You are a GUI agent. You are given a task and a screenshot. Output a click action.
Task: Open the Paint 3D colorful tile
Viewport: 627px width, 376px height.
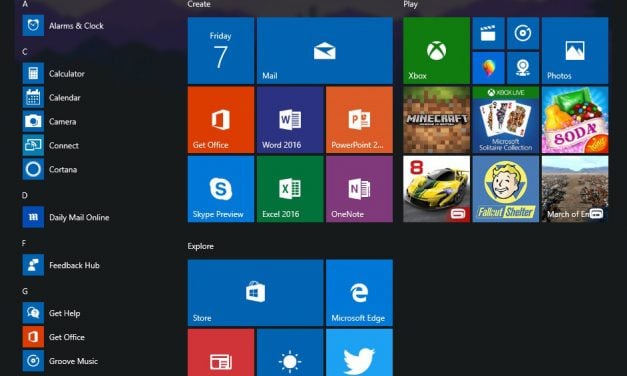(x=488, y=68)
